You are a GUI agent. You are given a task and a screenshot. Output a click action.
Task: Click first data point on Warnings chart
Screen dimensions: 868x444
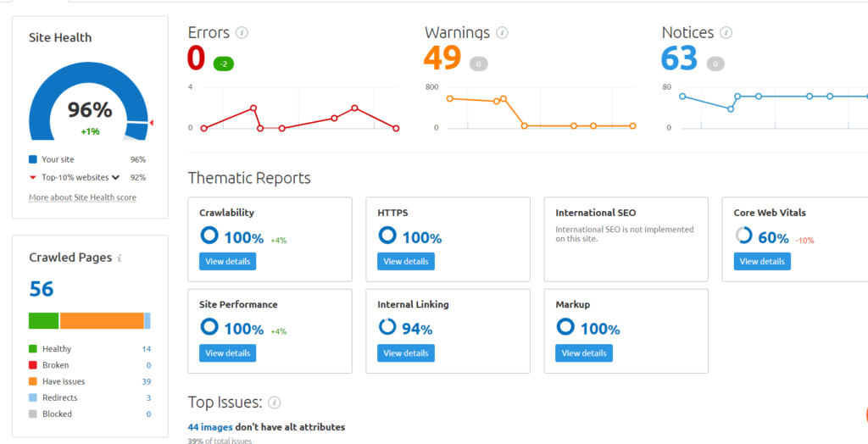pos(449,98)
